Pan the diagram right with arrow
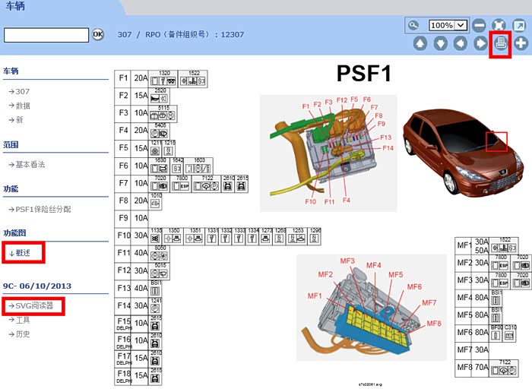The image size is (532, 392). 480,43
